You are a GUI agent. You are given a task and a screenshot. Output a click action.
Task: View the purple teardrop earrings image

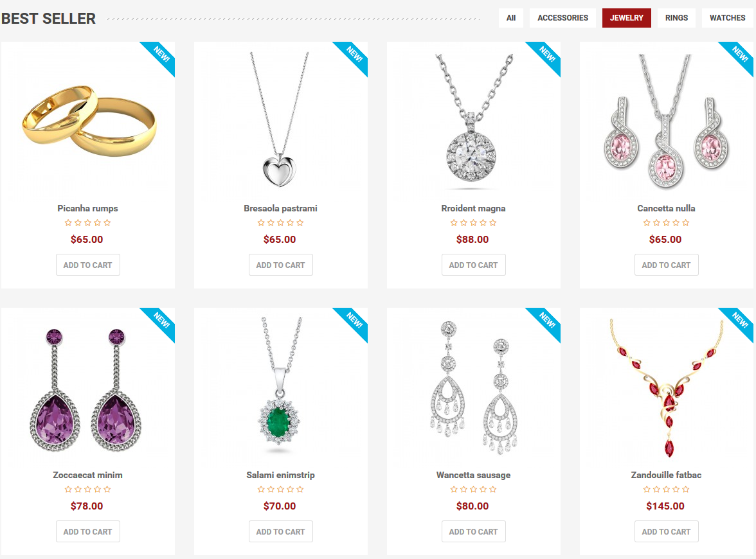pyautogui.click(x=86, y=390)
